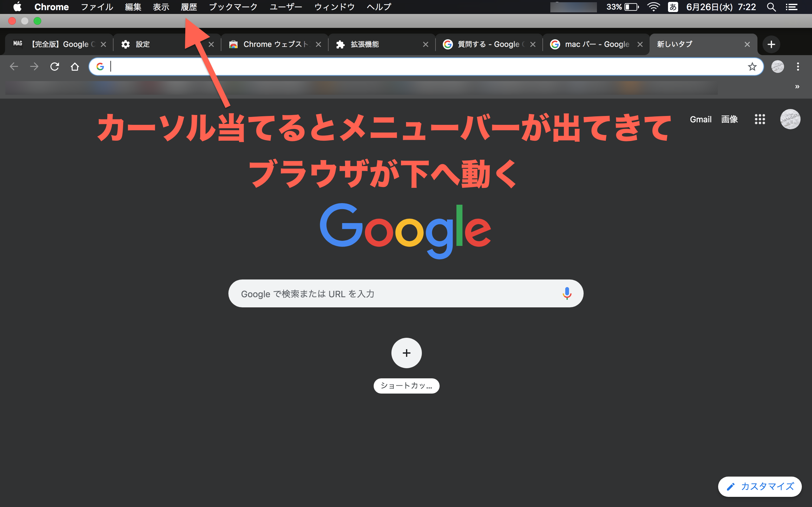Click the Chrome user profile avatar icon
Viewport: 812px width, 507px height.
click(777, 66)
